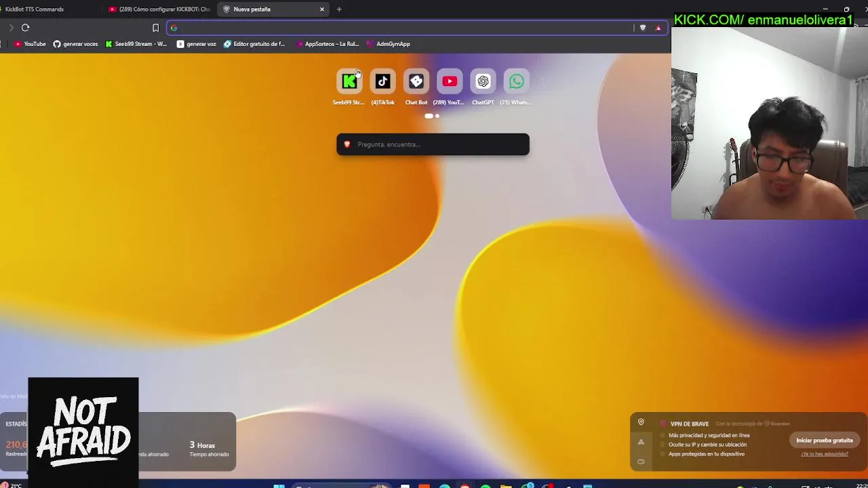
Task: Open the Seeb99 Stream bookmark
Action: (136, 44)
